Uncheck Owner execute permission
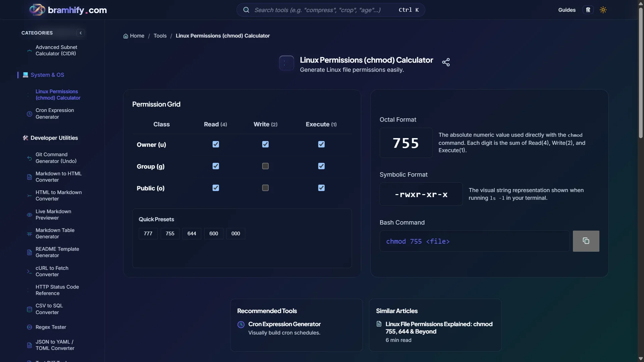The width and height of the screenshot is (644, 362). (x=321, y=144)
